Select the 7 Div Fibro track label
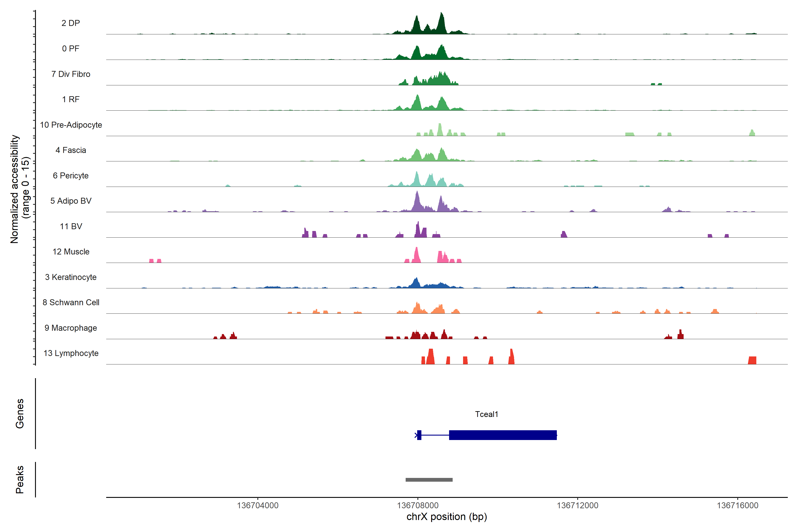This screenshot has height=532, width=798. (x=70, y=74)
